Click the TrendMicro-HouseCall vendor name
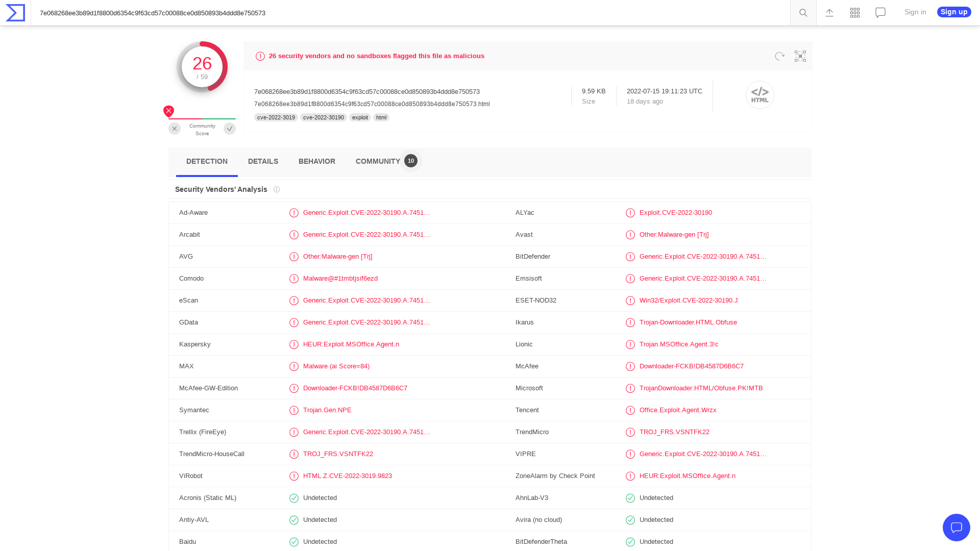This screenshot has width=980, height=551. pos(212,454)
